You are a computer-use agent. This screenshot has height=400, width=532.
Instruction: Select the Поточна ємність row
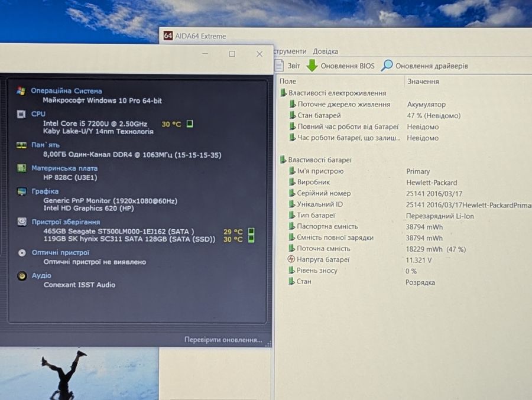(x=377, y=249)
